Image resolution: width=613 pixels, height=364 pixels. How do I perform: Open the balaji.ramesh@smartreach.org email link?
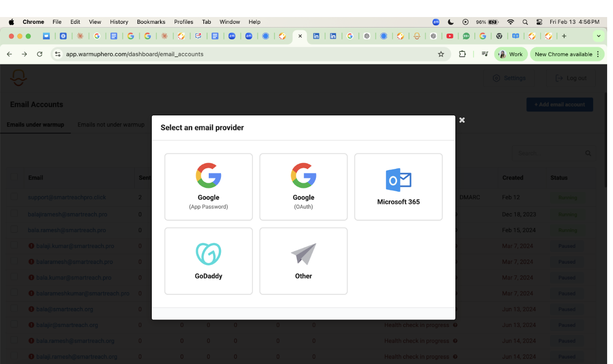click(x=77, y=357)
